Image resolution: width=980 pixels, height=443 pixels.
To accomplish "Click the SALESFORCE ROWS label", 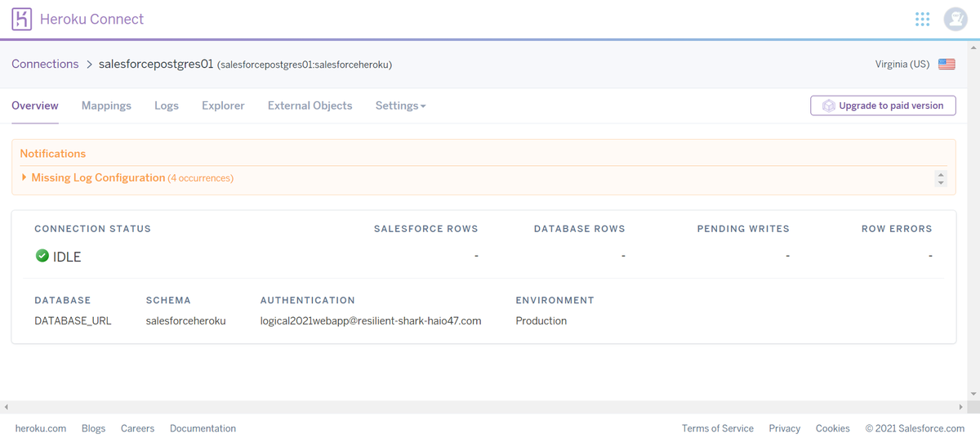I will 426,229.
